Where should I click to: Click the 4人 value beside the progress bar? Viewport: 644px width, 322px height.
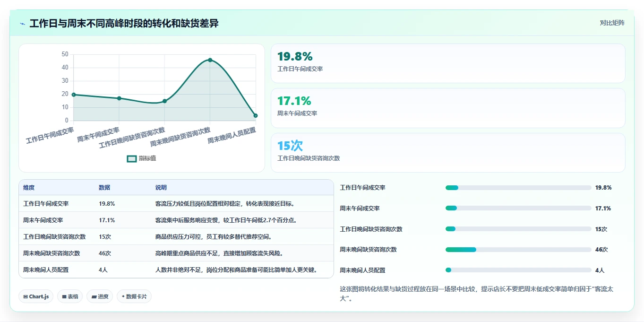(x=600, y=270)
